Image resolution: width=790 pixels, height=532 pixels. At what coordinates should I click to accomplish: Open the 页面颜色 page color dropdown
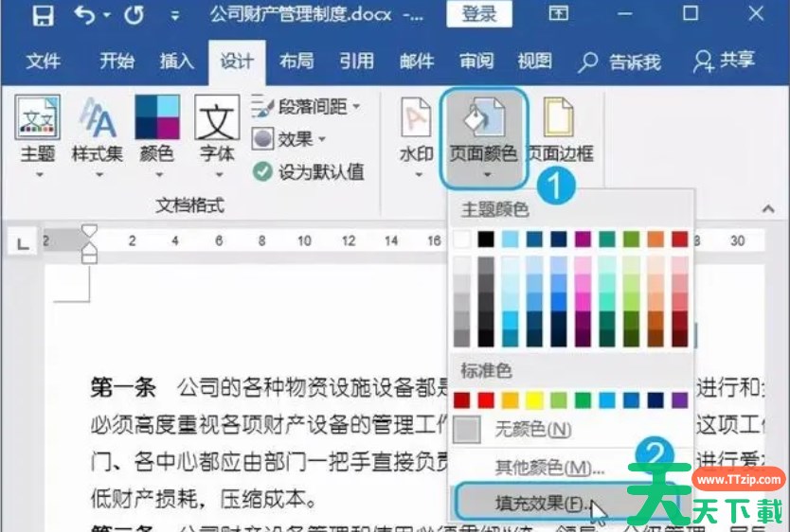pos(483,137)
